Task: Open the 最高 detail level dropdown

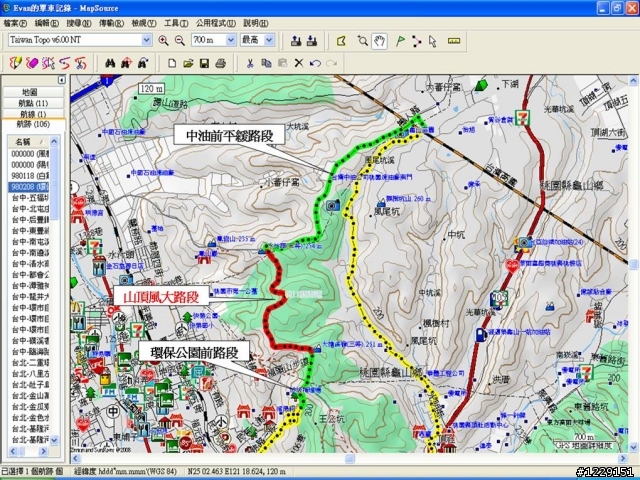Action: [x=269, y=40]
